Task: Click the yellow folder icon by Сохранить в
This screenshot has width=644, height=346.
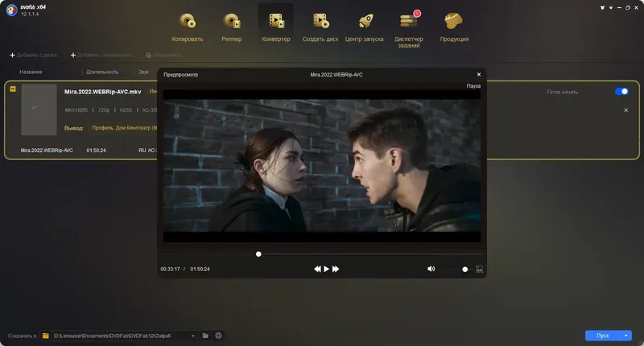Action: coord(46,336)
